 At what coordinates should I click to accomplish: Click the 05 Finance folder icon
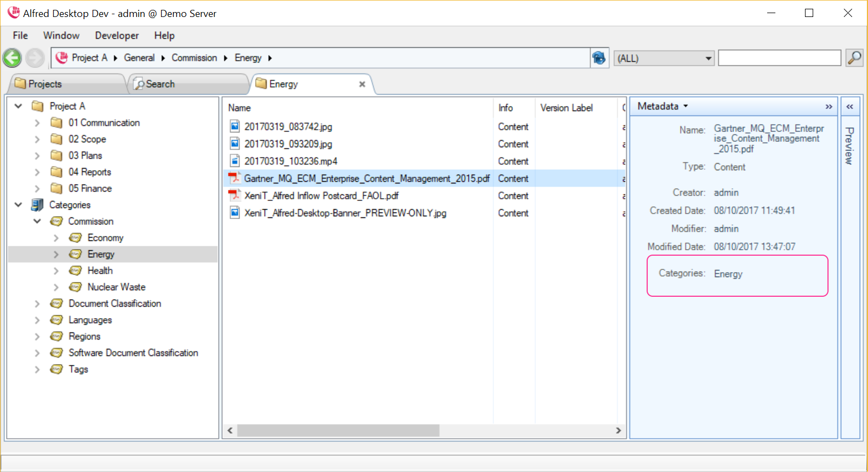[x=56, y=188]
